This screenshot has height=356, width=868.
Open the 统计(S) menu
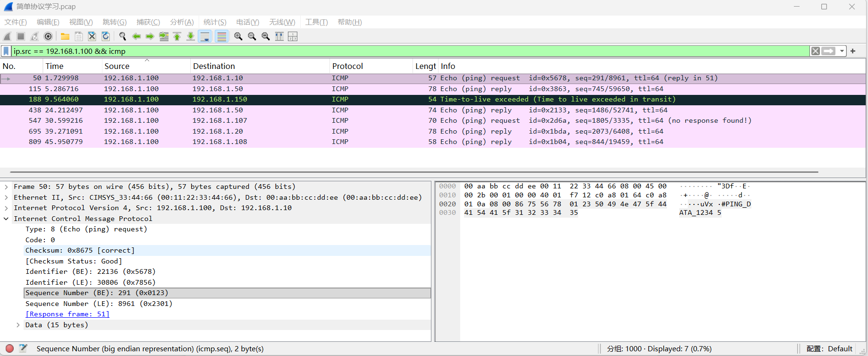point(215,22)
